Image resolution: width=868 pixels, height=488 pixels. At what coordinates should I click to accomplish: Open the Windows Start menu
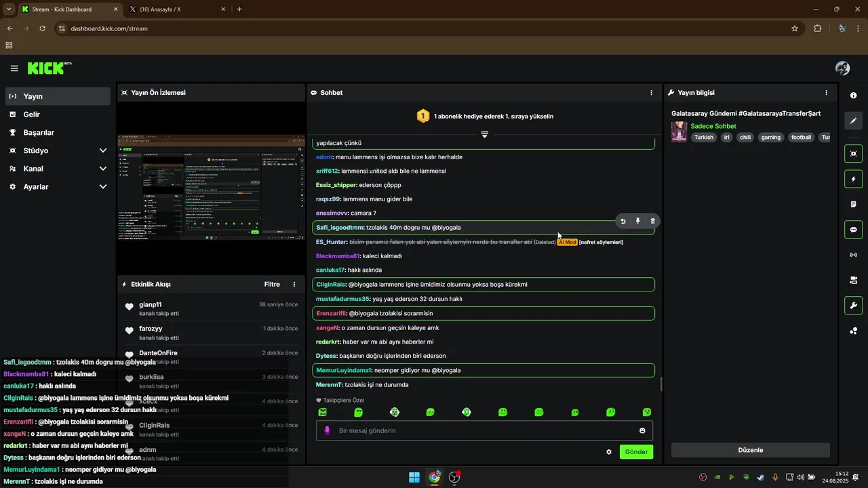[414, 477]
